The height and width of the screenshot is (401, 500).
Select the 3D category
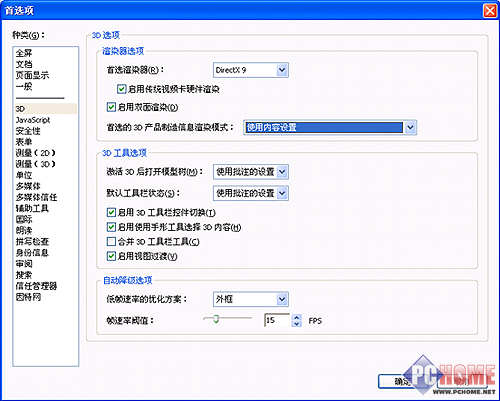(46, 109)
